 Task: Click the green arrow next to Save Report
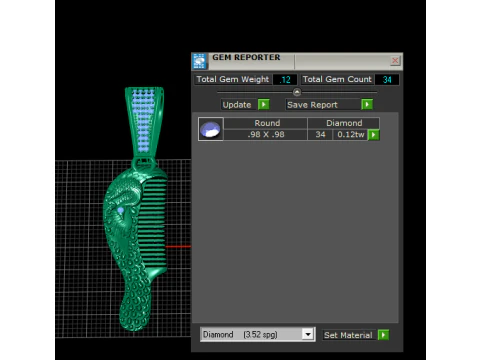click(x=367, y=105)
